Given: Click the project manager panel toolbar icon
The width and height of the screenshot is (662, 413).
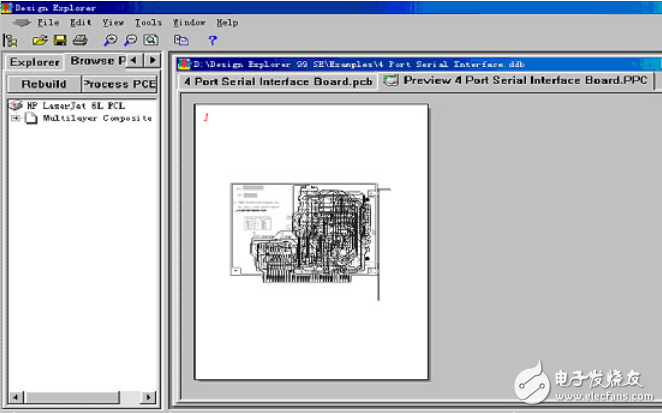Looking at the screenshot, I should 11,40.
